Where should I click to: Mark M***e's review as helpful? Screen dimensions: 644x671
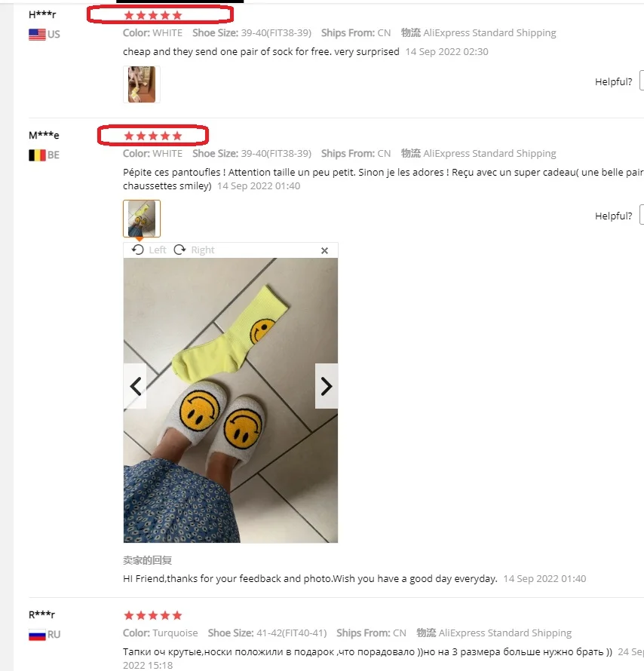(x=642, y=215)
